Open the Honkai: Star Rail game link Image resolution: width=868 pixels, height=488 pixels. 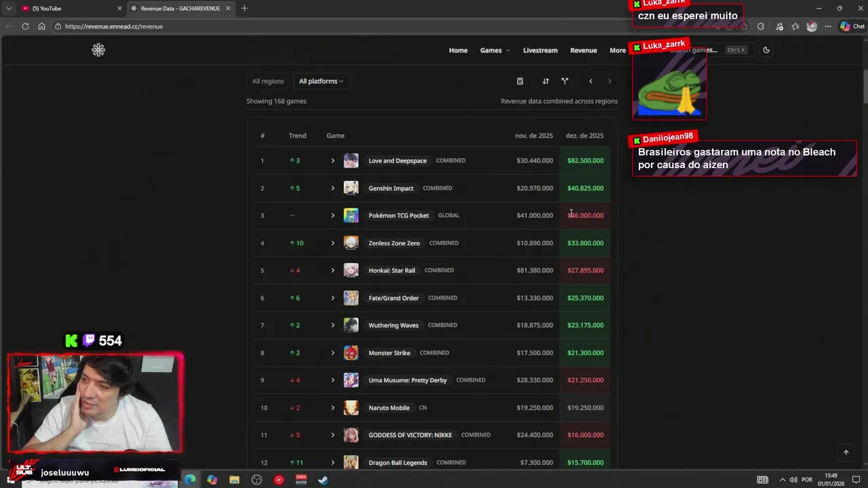tap(392, 270)
